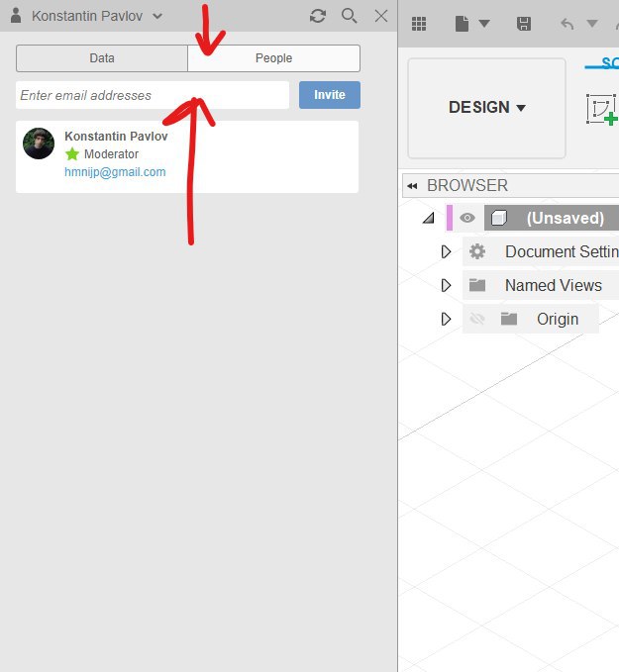Undo the last action
619x672 pixels.
(567, 24)
